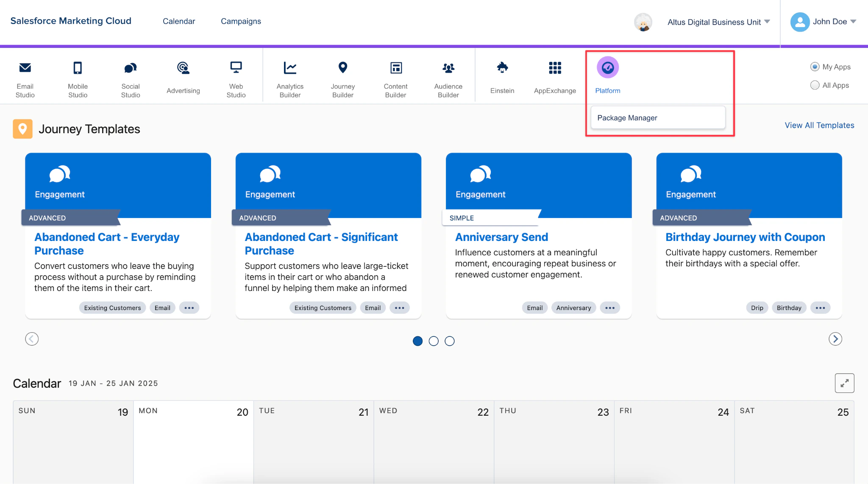Open Anniversary Send template
Screen dimensions: 868x484
(x=501, y=237)
